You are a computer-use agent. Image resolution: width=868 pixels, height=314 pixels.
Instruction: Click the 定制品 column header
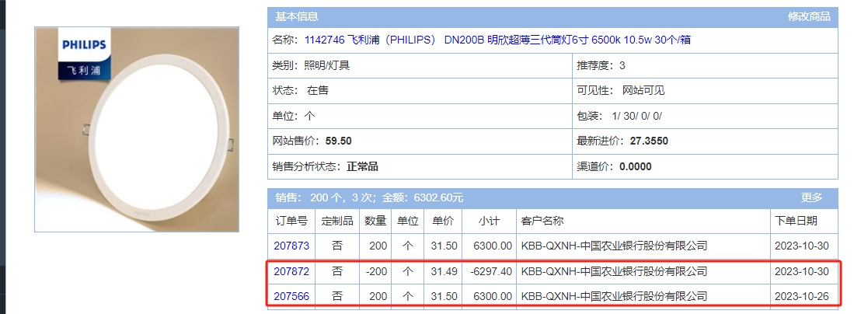tap(337, 221)
